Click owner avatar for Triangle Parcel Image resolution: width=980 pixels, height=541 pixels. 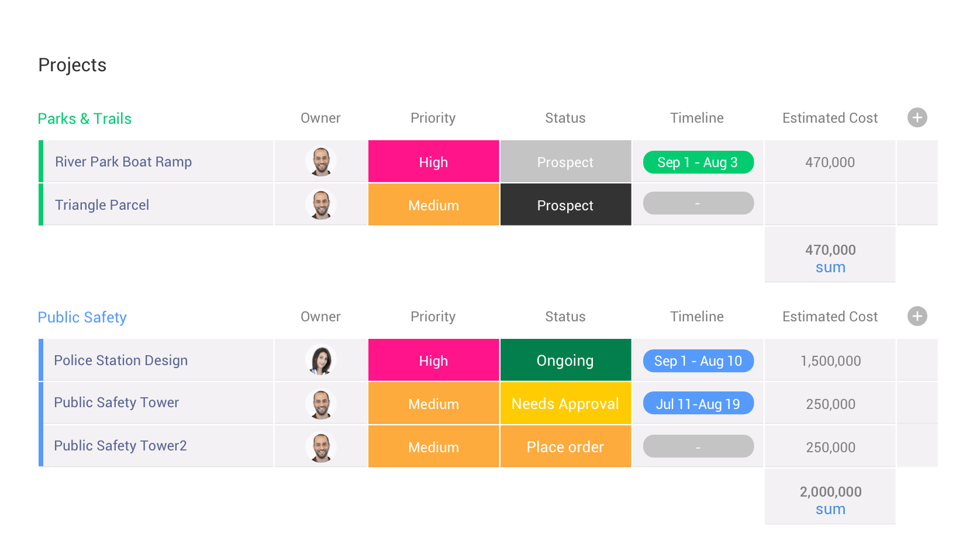pyautogui.click(x=321, y=204)
